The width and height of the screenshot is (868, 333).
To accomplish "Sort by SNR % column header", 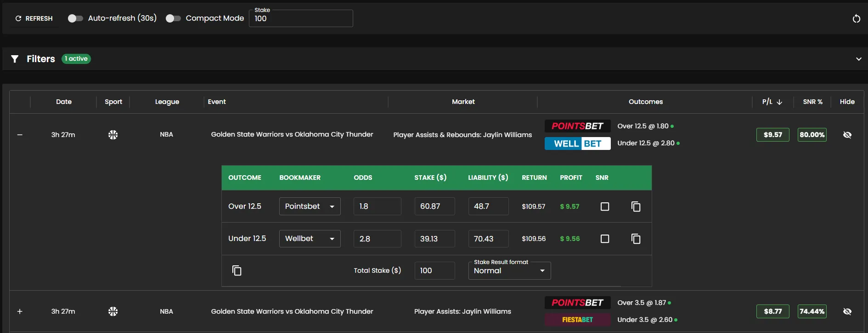I will [x=812, y=102].
